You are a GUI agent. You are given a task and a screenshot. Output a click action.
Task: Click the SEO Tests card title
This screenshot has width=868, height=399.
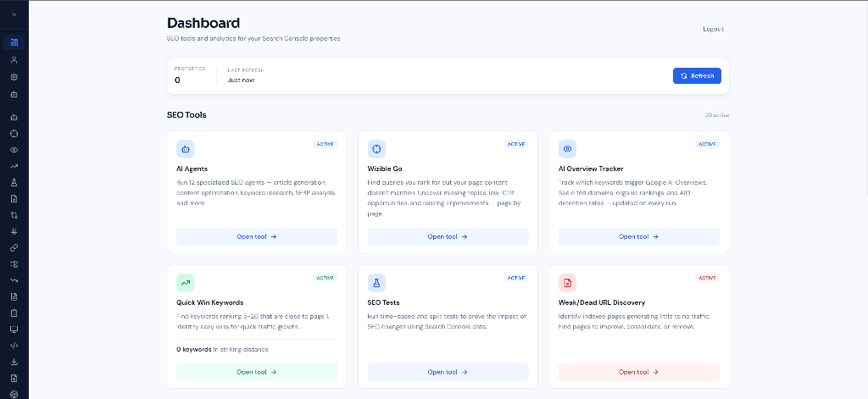coord(384,302)
